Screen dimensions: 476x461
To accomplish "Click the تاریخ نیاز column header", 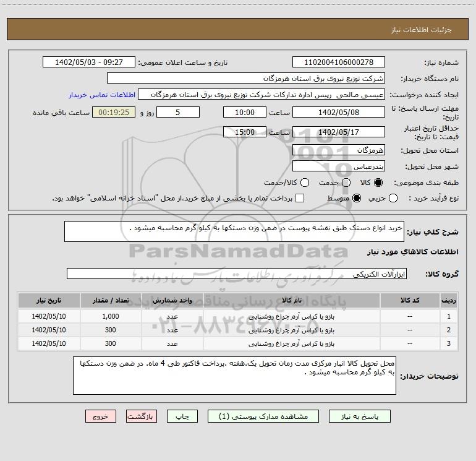I will 49,301.
